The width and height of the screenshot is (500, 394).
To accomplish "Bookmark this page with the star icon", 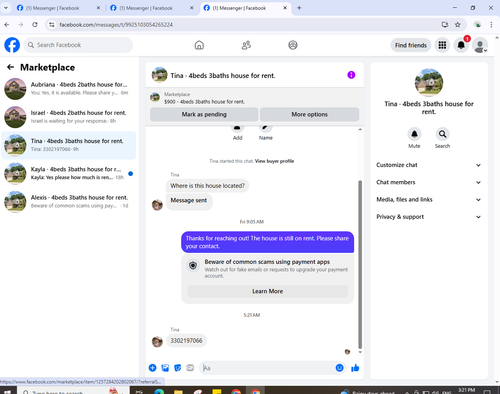I will pyautogui.click(x=458, y=24).
